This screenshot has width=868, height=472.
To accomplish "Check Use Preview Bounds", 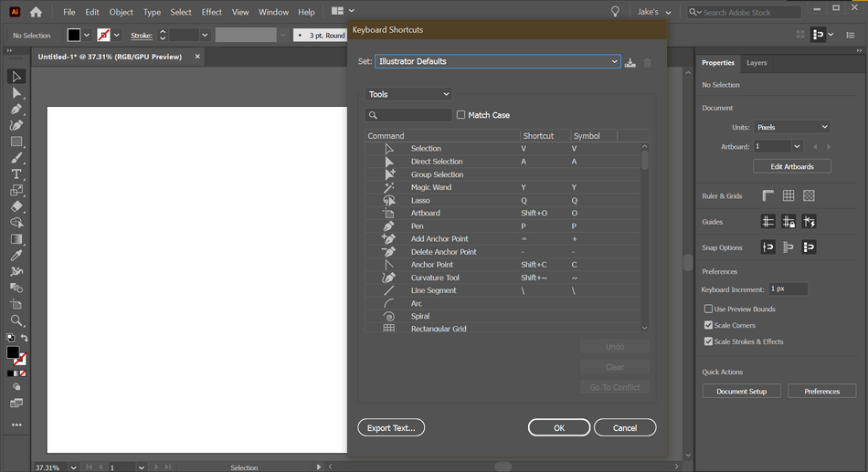I will (x=708, y=309).
